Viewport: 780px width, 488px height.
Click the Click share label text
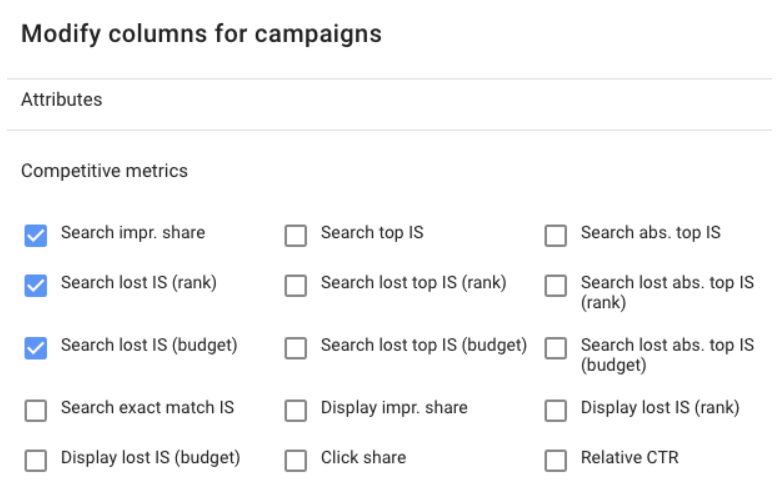coord(363,458)
